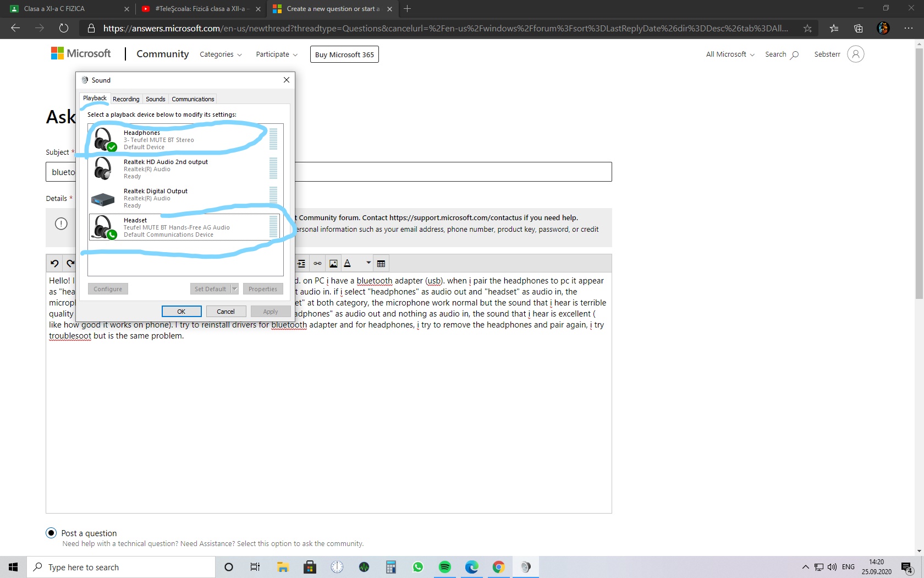Click Configure button in Sound dialog
The width and height of the screenshot is (924, 578).
point(108,289)
